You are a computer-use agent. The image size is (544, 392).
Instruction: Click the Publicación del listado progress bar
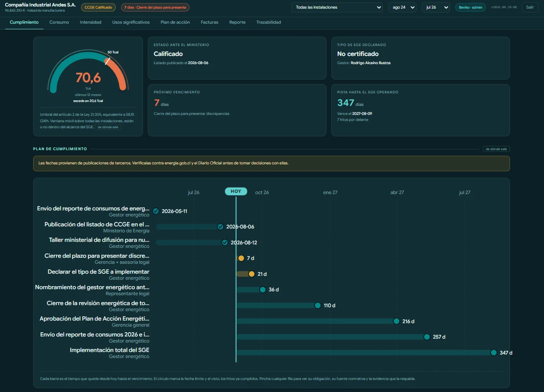tap(188, 227)
